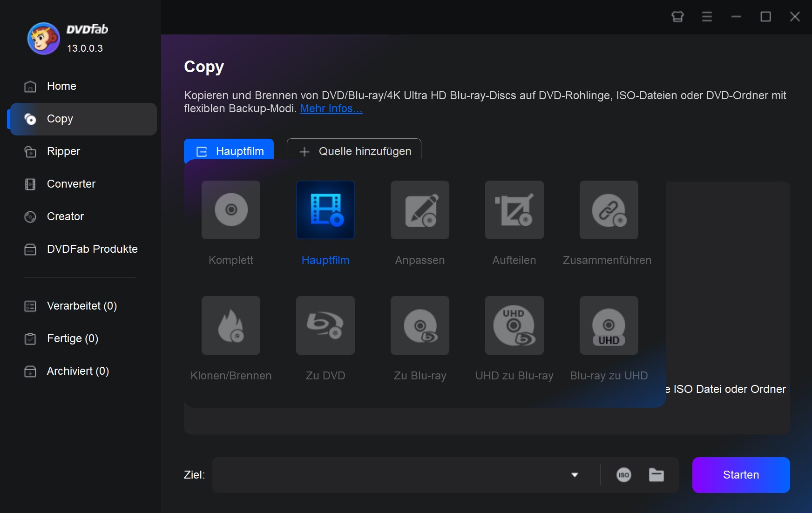Select the Zusammenführen merge mode icon
This screenshot has height=513, width=812.
coord(609,210)
